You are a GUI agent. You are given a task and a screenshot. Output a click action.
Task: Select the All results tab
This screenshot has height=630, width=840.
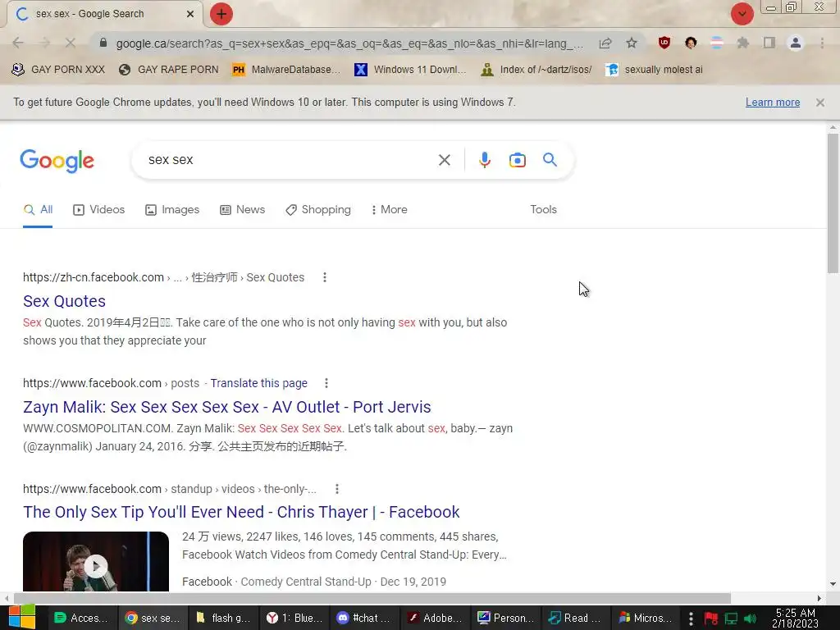pyautogui.click(x=38, y=209)
